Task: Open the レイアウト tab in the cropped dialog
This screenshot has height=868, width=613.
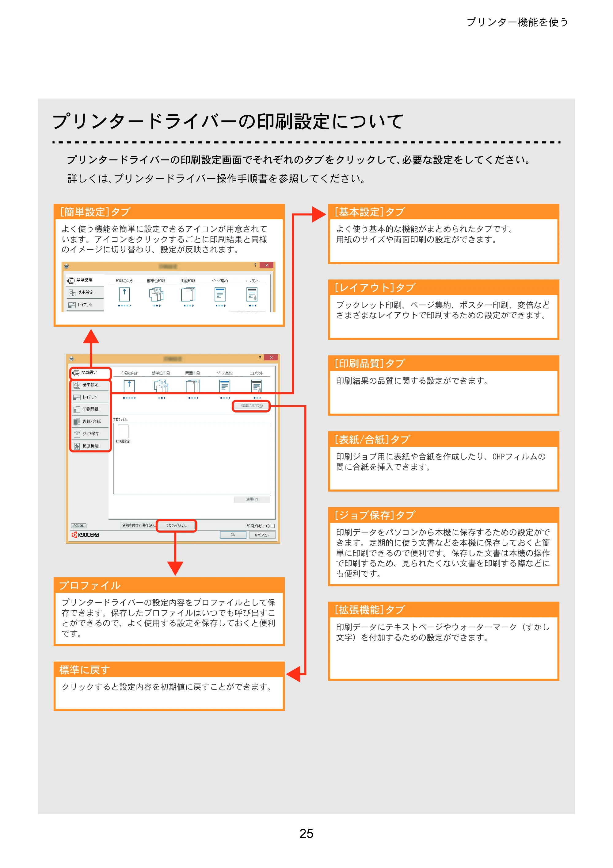Action: click(x=85, y=305)
